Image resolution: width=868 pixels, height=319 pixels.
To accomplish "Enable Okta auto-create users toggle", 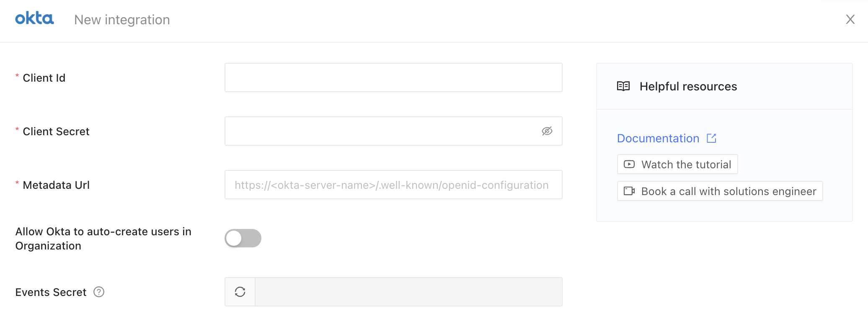I will 243,238.
